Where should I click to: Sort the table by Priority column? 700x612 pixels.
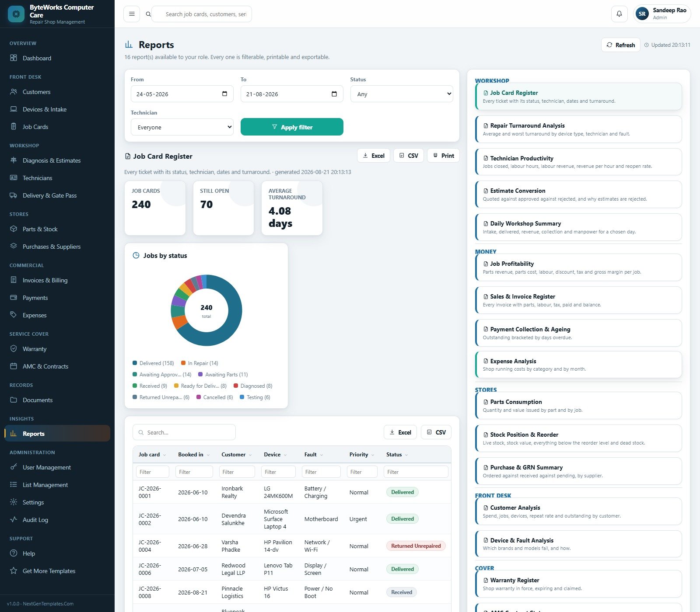tap(362, 455)
